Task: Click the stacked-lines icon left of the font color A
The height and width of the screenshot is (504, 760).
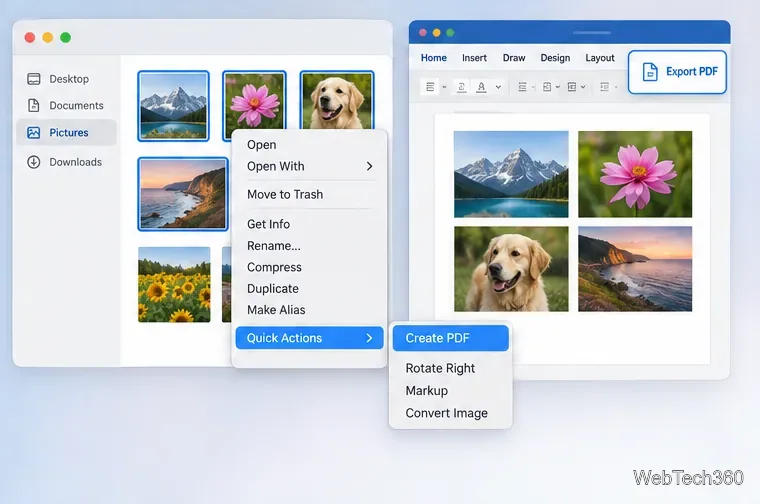Action: (430, 87)
